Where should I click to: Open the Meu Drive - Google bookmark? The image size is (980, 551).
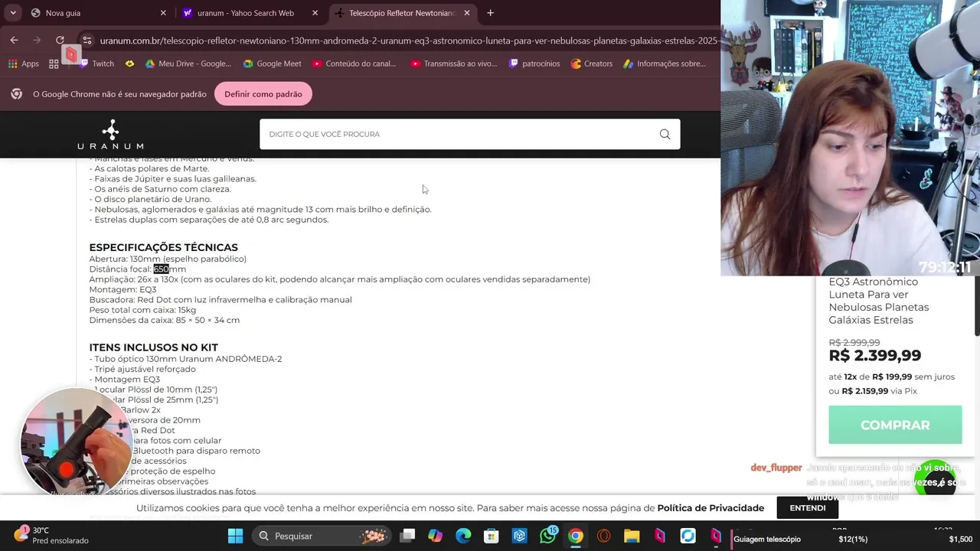[x=188, y=64]
